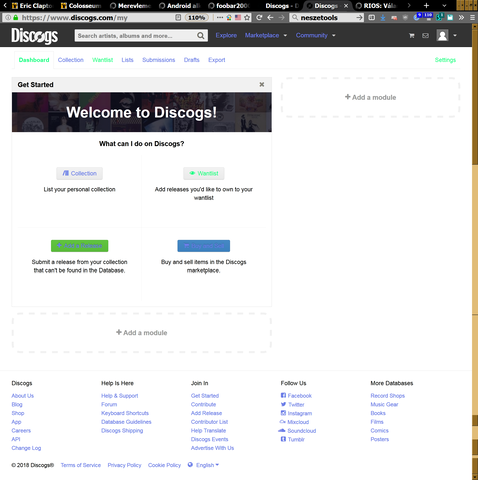This screenshot has width=478, height=480.
Task: Close the Get Started module
Action: click(262, 84)
